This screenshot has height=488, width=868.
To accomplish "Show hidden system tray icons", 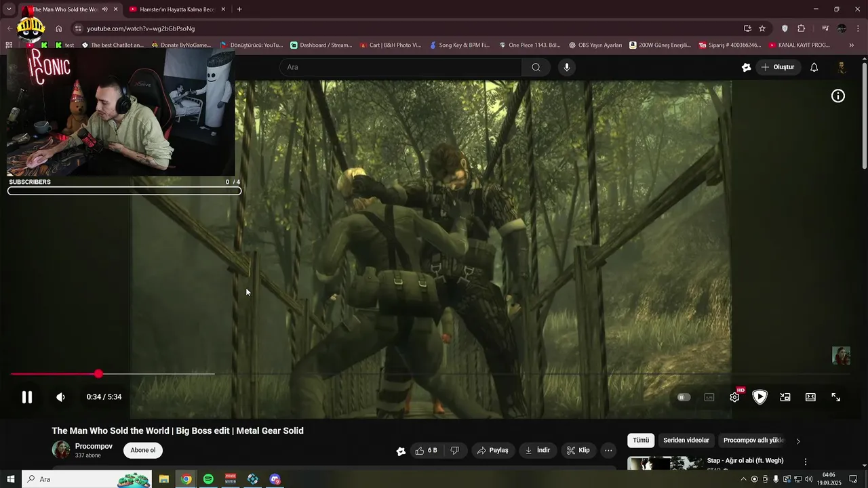I will 743,479.
